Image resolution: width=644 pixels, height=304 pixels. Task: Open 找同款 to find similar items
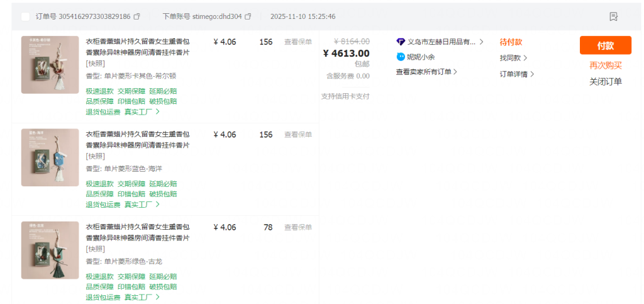tap(513, 58)
